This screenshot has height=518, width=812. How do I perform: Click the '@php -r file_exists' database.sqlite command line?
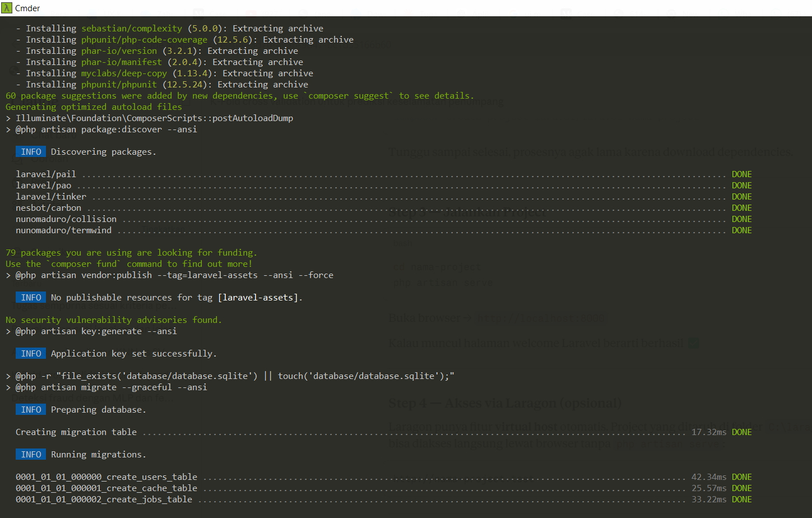[x=230, y=376]
